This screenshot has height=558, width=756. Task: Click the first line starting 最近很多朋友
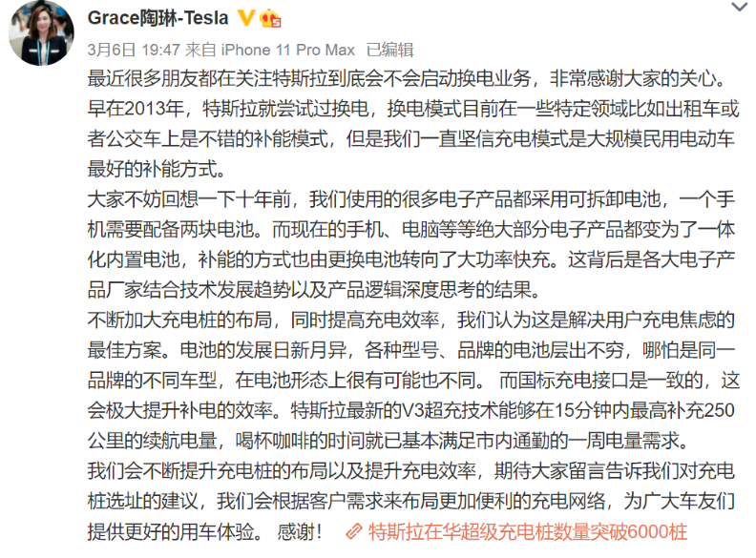[408, 78]
